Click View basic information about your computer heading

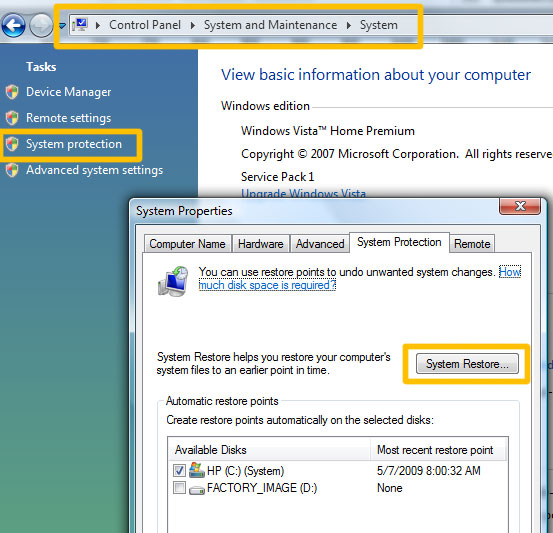(376, 75)
